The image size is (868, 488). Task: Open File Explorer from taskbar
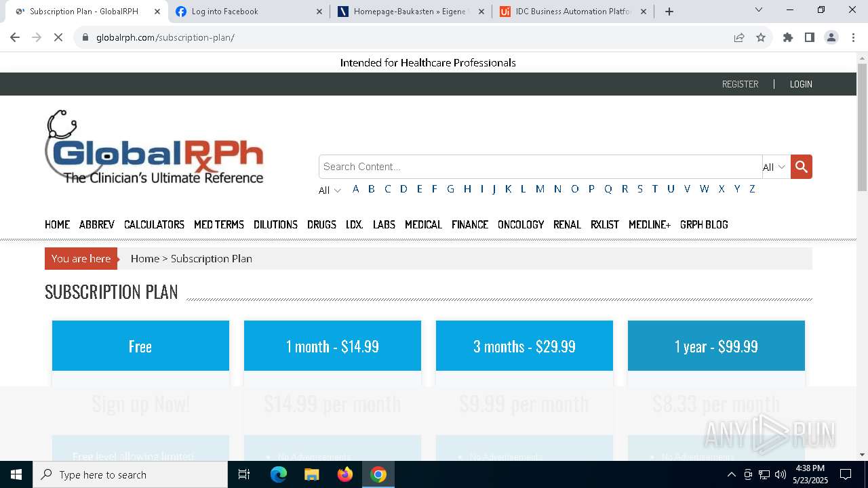click(311, 474)
